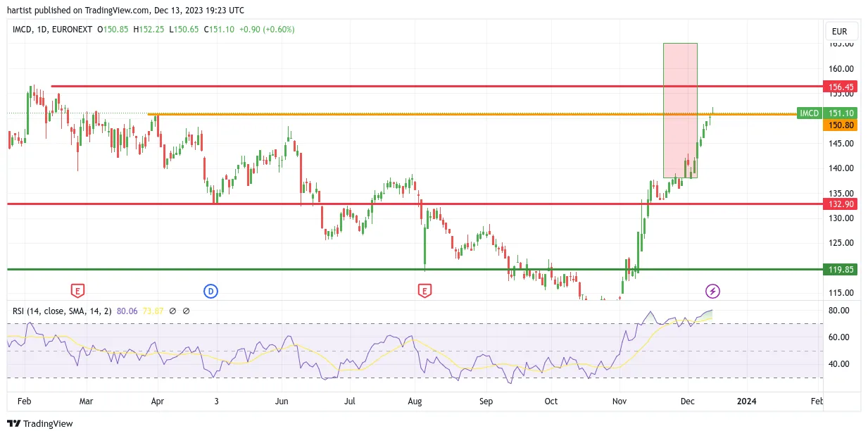Click the purple lightning event marker
Viewport: 868px width, 436px height.
click(713, 291)
